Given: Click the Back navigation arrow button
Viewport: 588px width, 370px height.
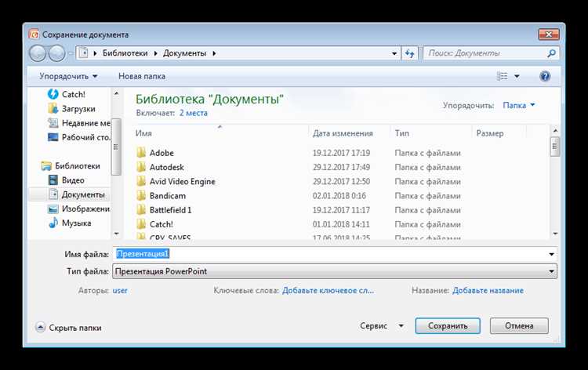Looking at the screenshot, I should [38, 53].
